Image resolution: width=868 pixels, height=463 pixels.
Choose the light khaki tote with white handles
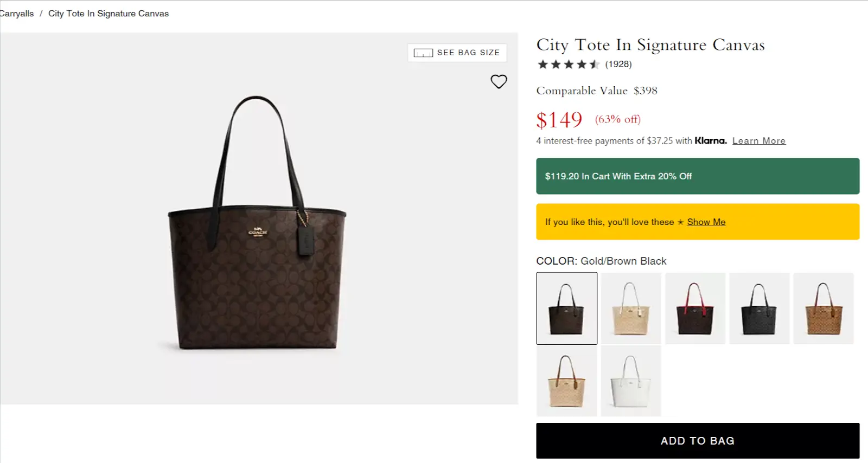[630, 308]
